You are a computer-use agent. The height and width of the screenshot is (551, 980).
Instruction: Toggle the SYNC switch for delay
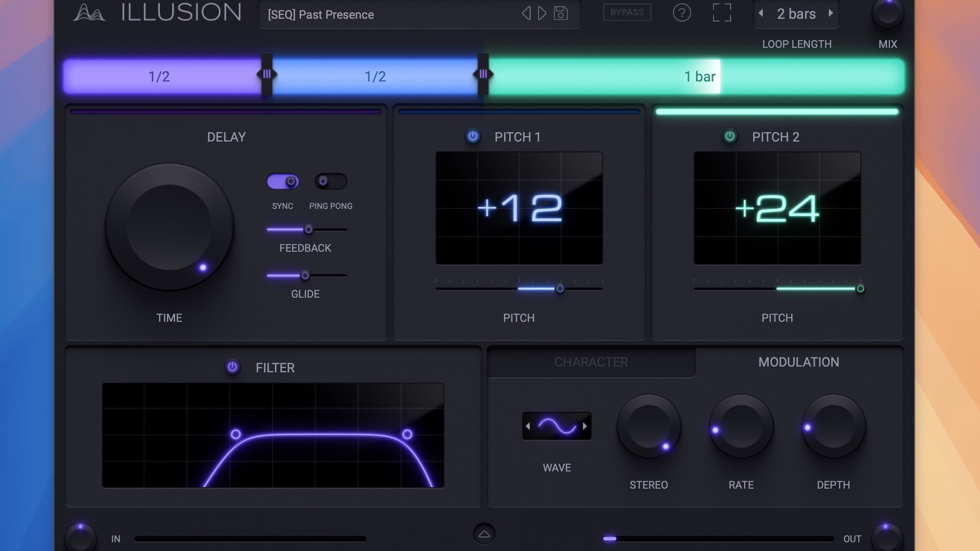point(282,180)
